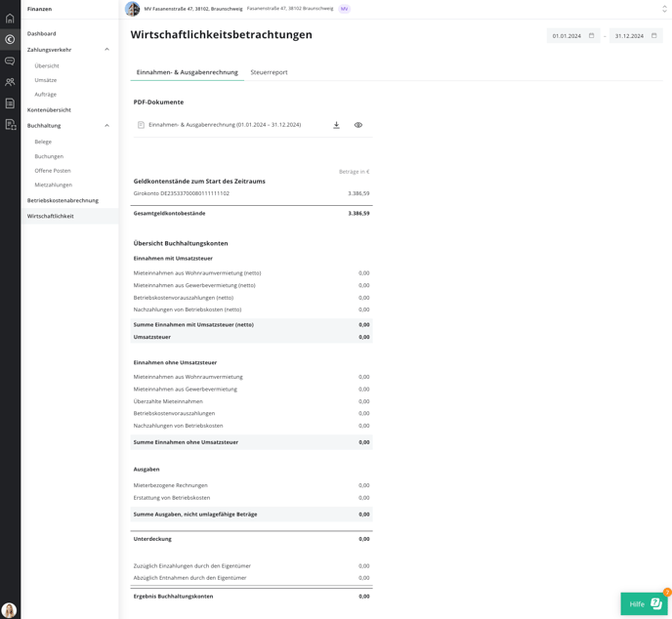Open the home icon in left rail
Image resolution: width=672 pixels, height=619 pixels.
[10, 18]
